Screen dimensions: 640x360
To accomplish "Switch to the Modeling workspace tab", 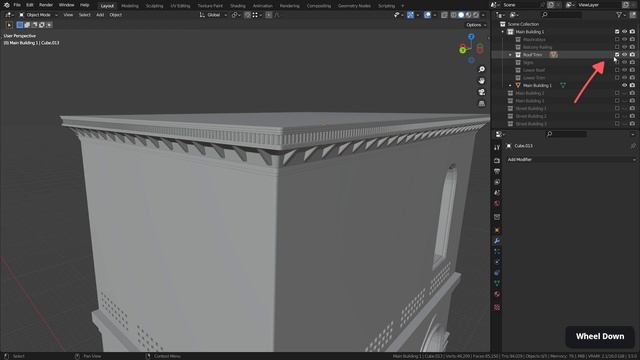I will click(130, 6).
